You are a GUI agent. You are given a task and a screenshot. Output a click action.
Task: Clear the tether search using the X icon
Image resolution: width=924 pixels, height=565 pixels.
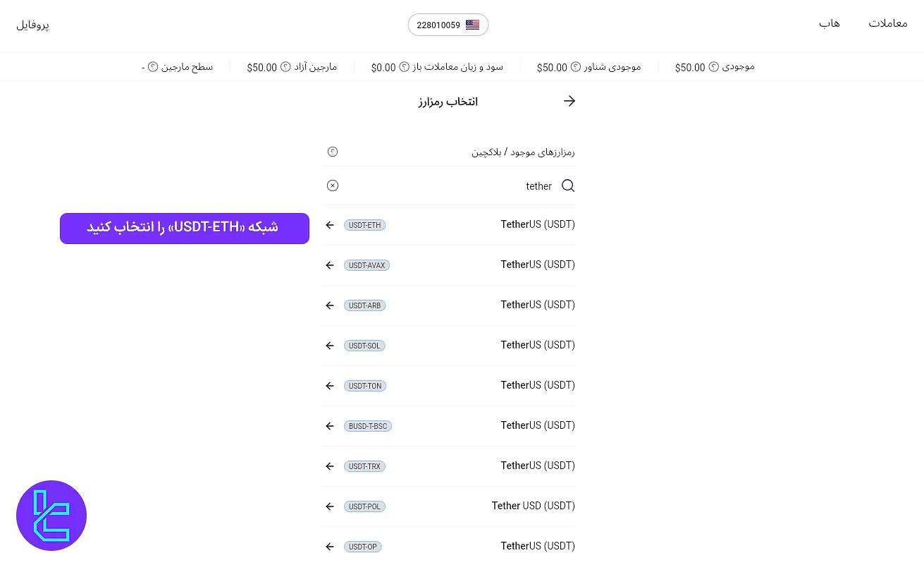pos(332,186)
